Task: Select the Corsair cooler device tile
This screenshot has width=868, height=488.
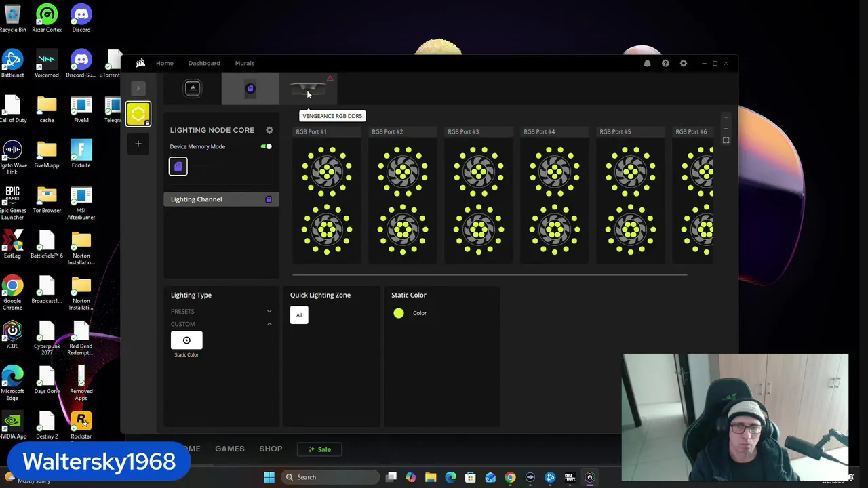Action: (193, 89)
